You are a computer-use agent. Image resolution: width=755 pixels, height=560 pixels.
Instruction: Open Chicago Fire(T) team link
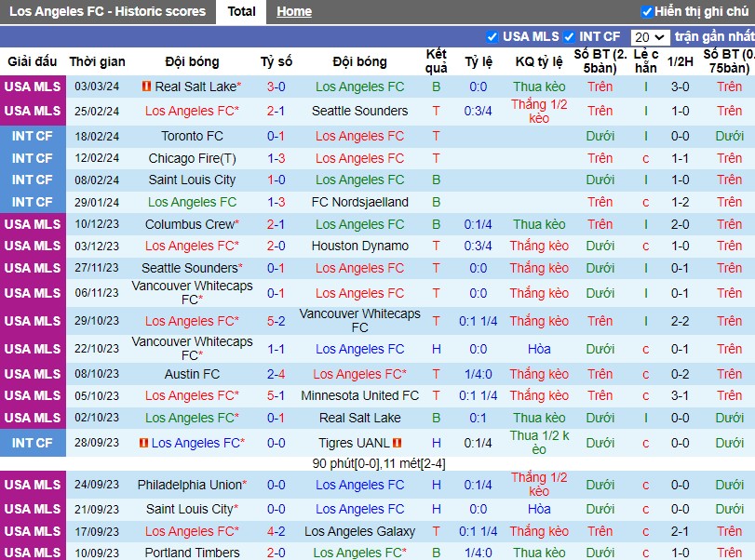click(192, 158)
